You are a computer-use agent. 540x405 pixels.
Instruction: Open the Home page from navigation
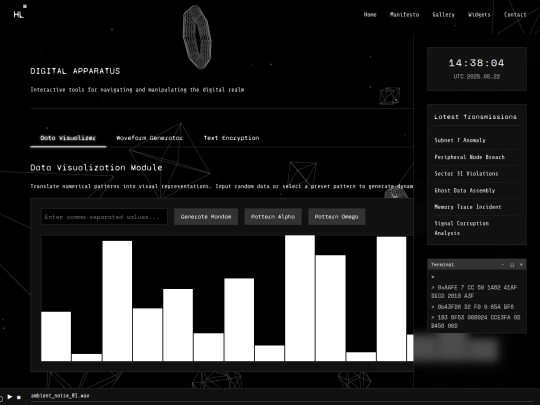click(x=370, y=14)
